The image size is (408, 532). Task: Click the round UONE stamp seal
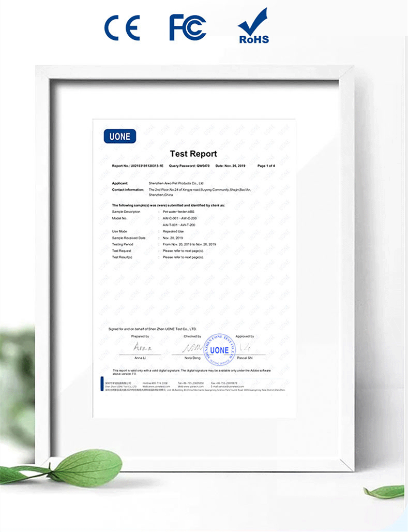(219, 350)
